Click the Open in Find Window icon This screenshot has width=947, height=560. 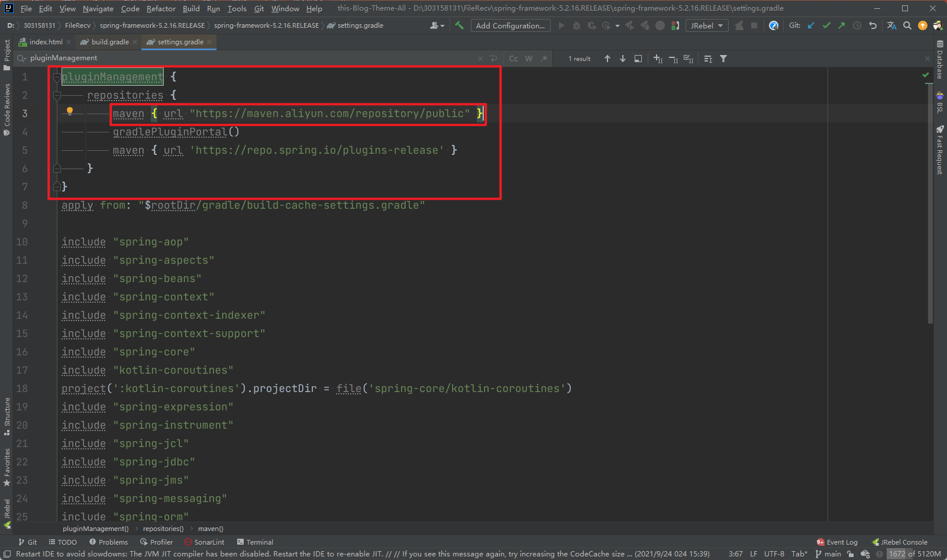point(638,59)
